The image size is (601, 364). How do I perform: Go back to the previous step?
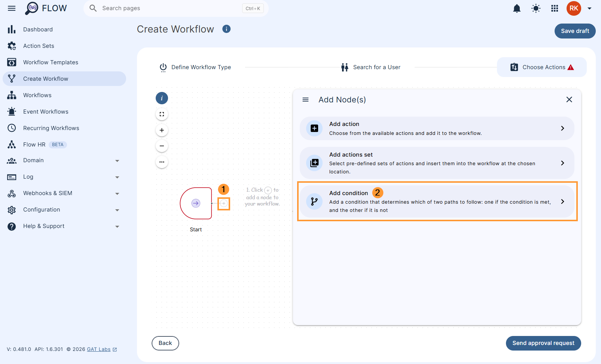click(x=165, y=343)
